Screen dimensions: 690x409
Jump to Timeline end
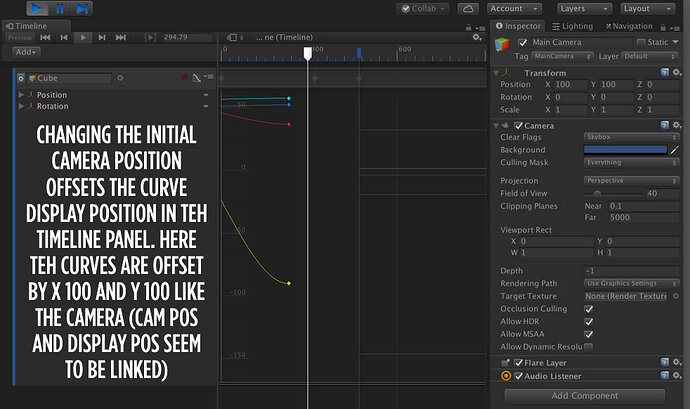click(121, 37)
